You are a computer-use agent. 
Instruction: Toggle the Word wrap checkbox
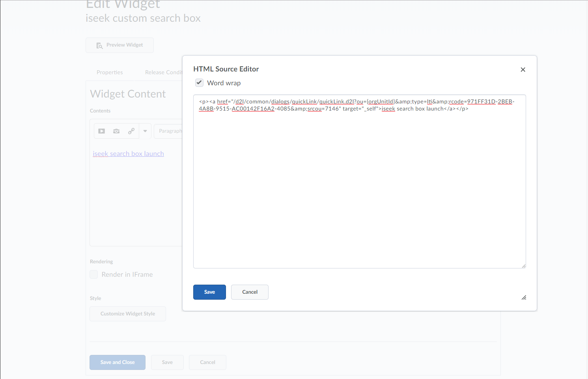tap(200, 83)
